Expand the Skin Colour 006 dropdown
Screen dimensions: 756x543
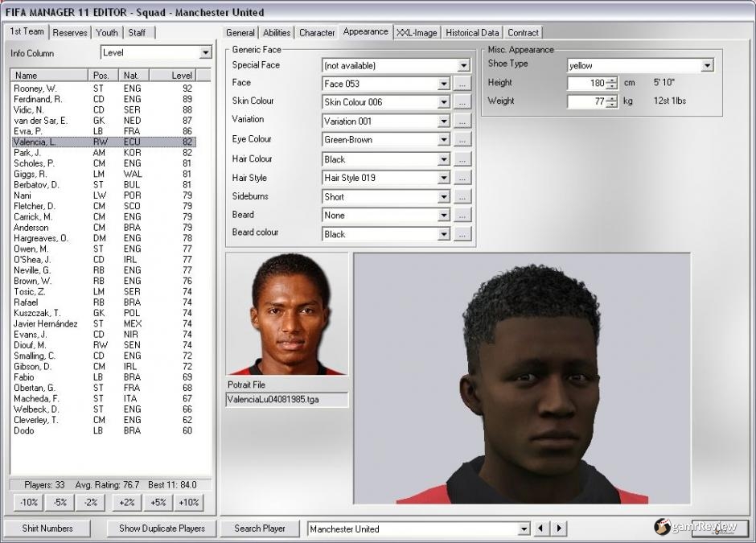tap(444, 102)
